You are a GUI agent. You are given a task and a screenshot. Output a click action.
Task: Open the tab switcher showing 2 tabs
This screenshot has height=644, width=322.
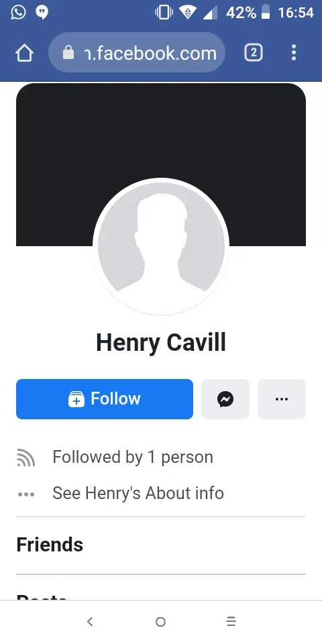coord(254,52)
